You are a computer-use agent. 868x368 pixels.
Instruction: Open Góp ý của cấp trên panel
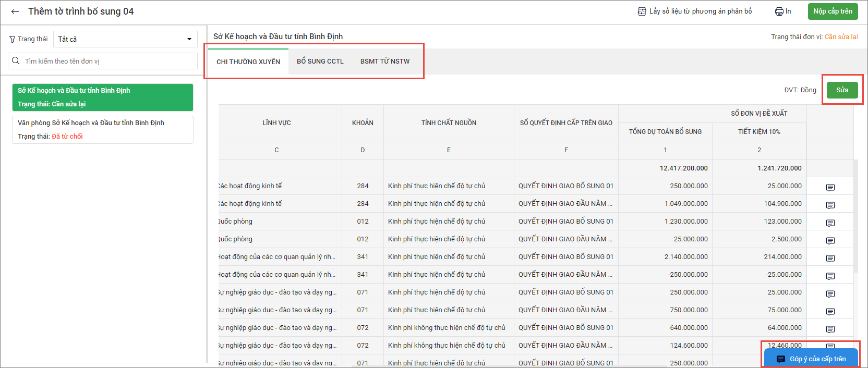click(811, 359)
